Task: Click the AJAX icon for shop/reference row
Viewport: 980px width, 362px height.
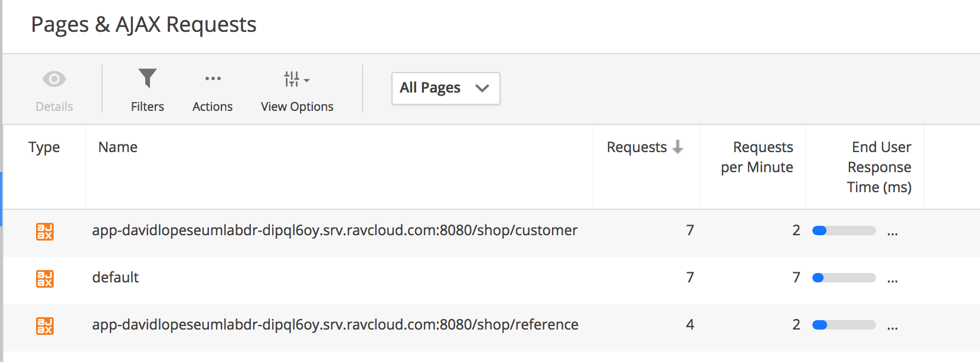Action: 45,325
